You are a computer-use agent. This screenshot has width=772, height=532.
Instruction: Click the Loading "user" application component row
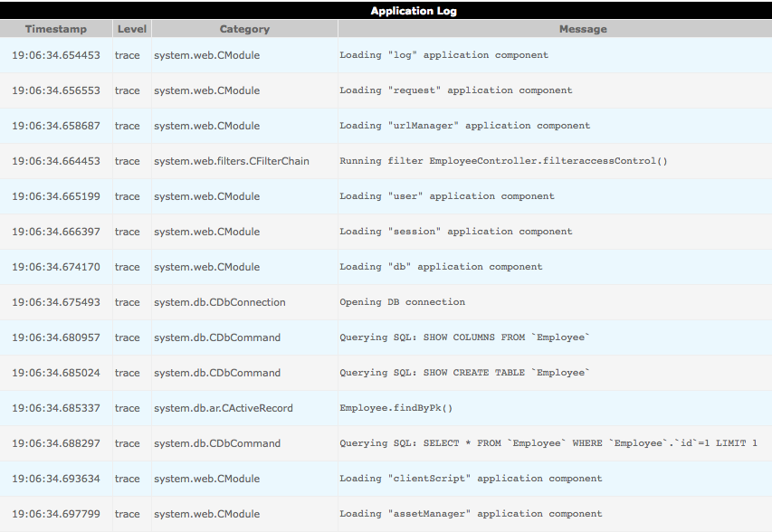pos(447,196)
